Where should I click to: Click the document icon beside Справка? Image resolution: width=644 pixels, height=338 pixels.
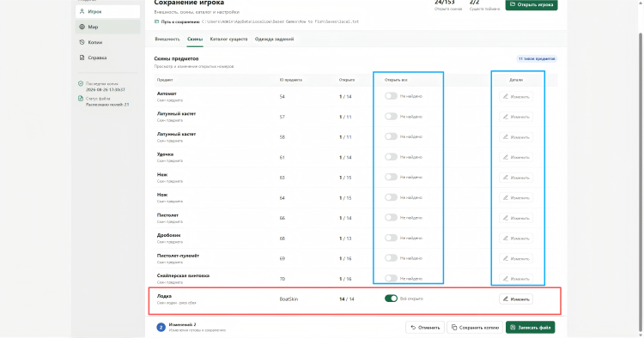pyautogui.click(x=82, y=57)
